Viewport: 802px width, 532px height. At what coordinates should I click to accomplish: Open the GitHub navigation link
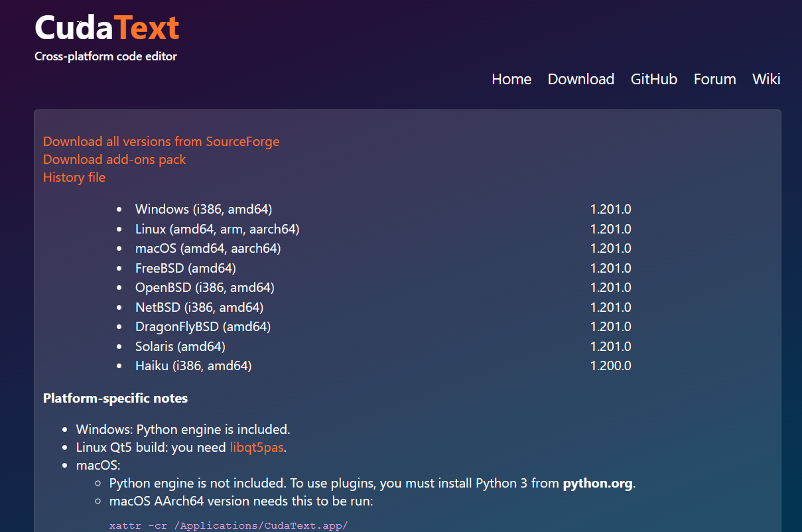(653, 79)
